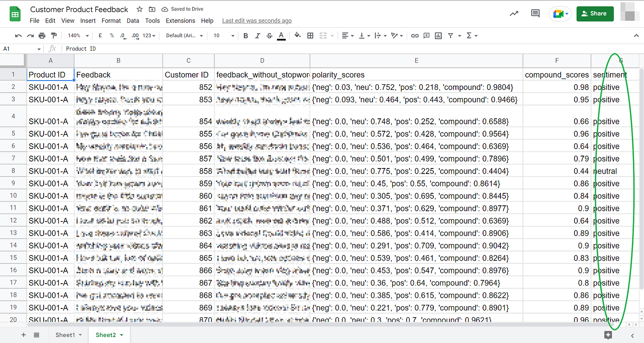Select the polarity_scores header cell

[x=416, y=75]
